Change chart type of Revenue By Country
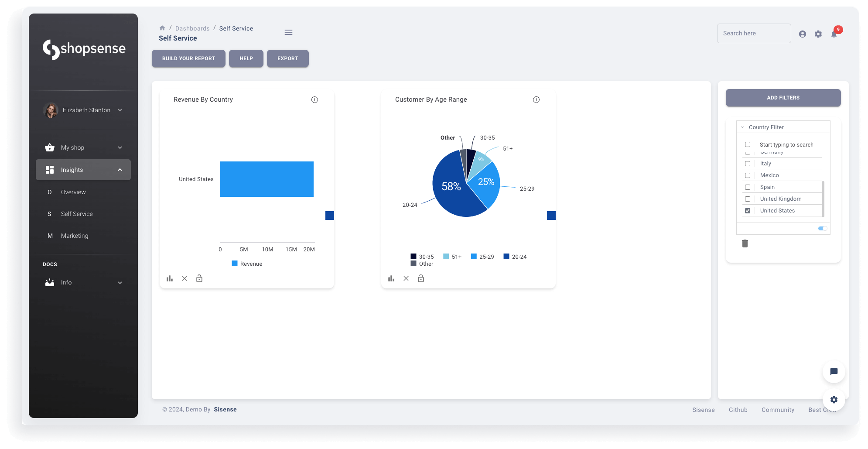868x449 pixels. point(170,278)
